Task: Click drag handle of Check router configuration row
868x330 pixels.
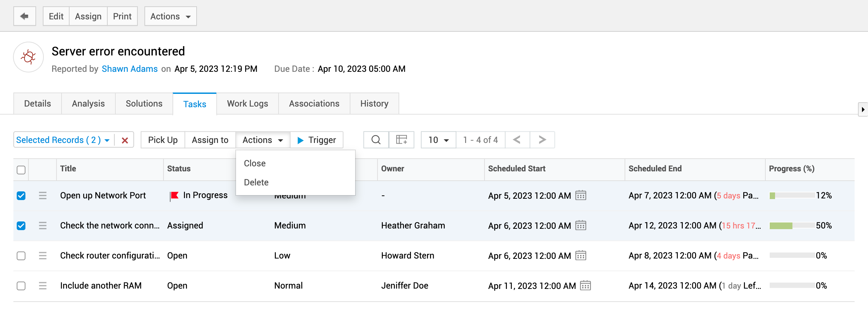Action: tap(42, 256)
